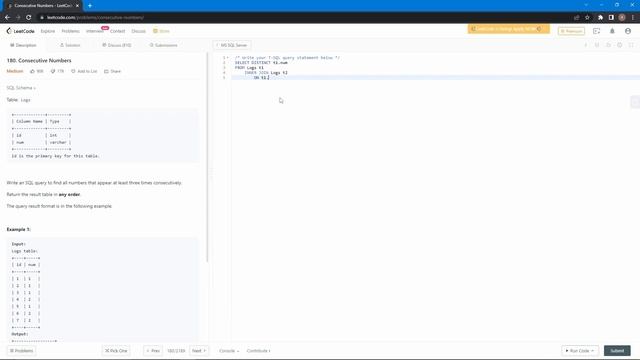This screenshot has width=640, height=360.
Task: Bookmark the page with the star icon
Action: pos(587,18)
